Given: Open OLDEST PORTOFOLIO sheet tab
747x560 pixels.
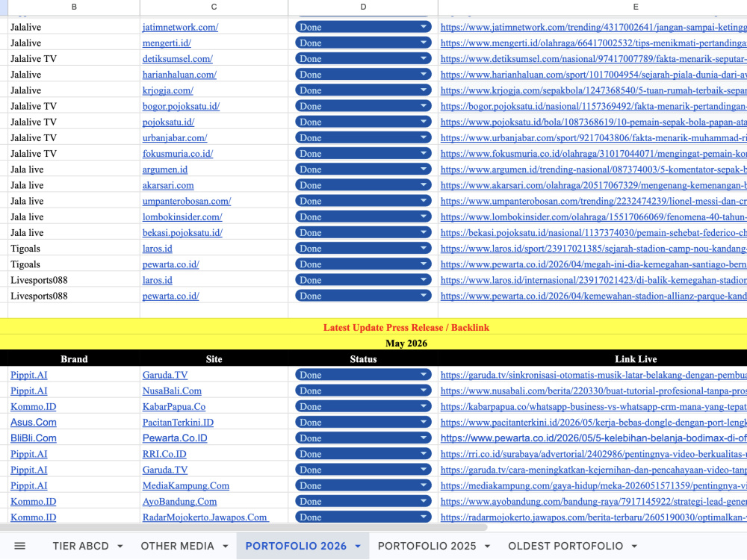Looking at the screenshot, I should [565, 546].
